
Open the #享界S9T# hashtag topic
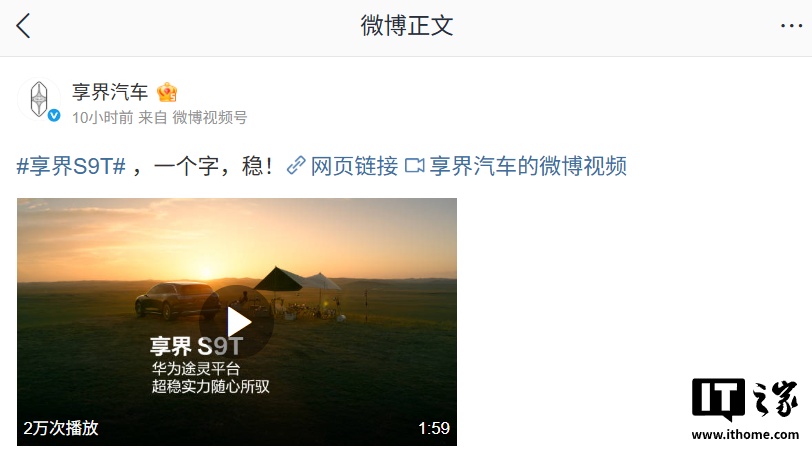(71, 166)
